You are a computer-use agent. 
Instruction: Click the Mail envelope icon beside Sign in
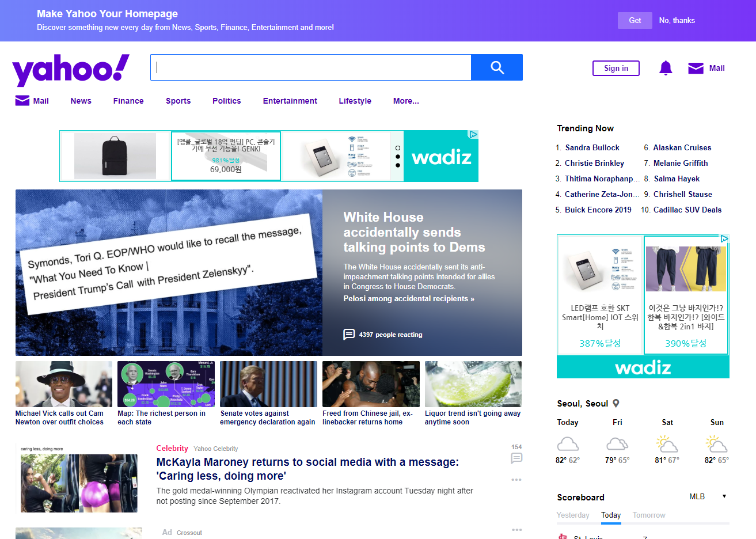coord(696,68)
